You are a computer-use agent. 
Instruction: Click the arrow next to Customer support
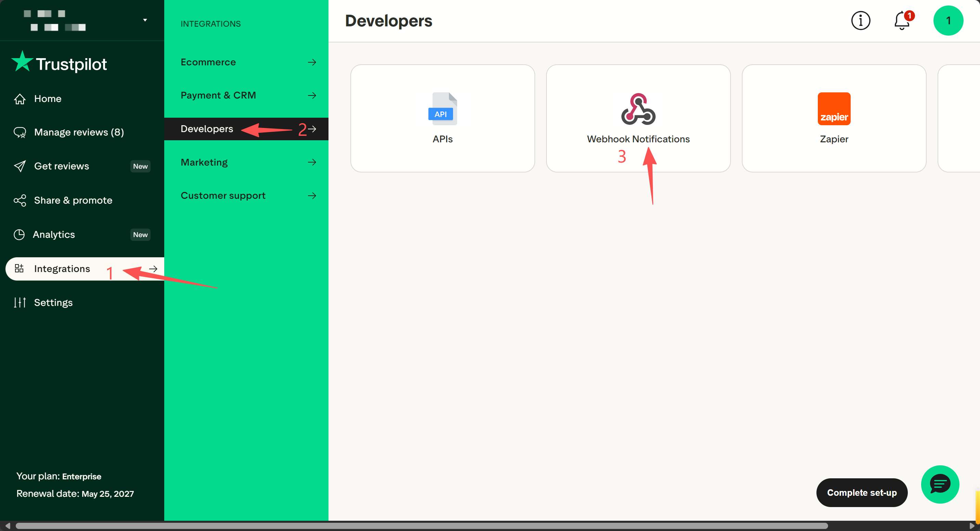pyautogui.click(x=312, y=195)
